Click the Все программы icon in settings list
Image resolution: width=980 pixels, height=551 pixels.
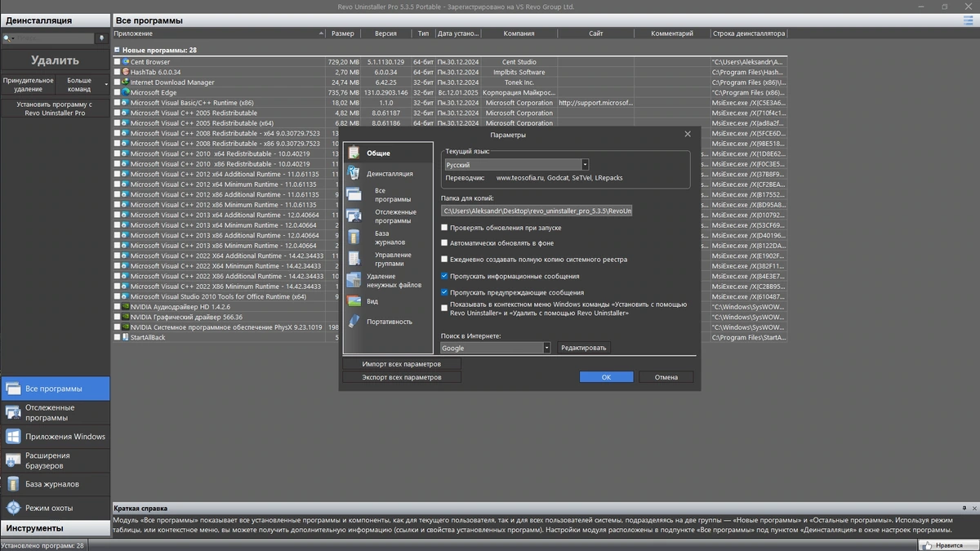click(x=354, y=194)
